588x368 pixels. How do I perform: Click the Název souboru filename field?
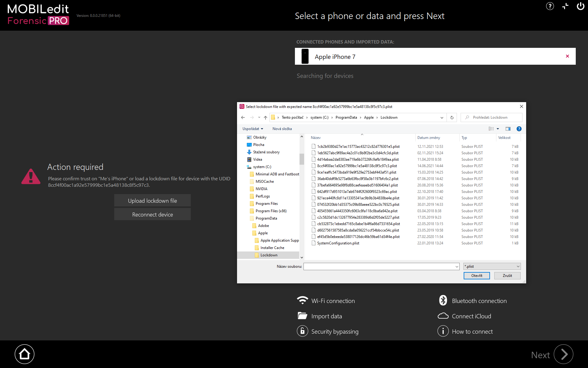tap(379, 266)
